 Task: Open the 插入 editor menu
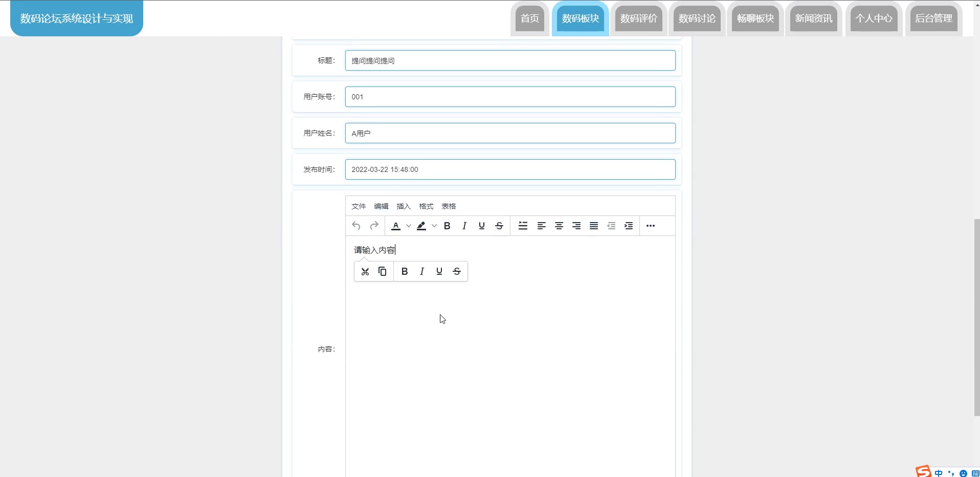click(x=404, y=206)
